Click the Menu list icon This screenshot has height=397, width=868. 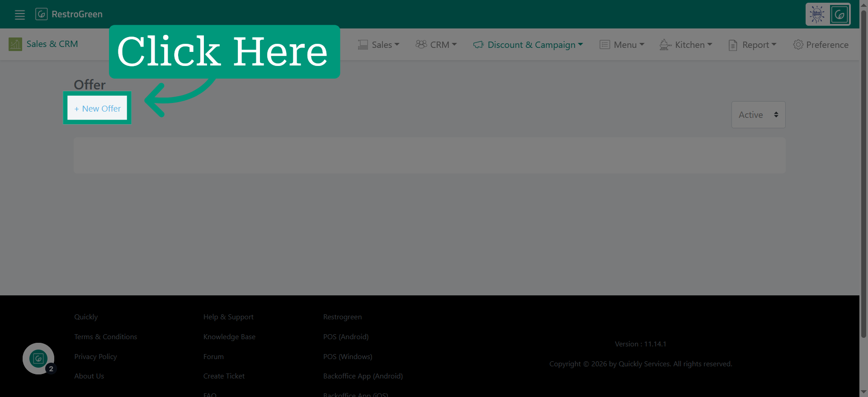click(604, 45)
